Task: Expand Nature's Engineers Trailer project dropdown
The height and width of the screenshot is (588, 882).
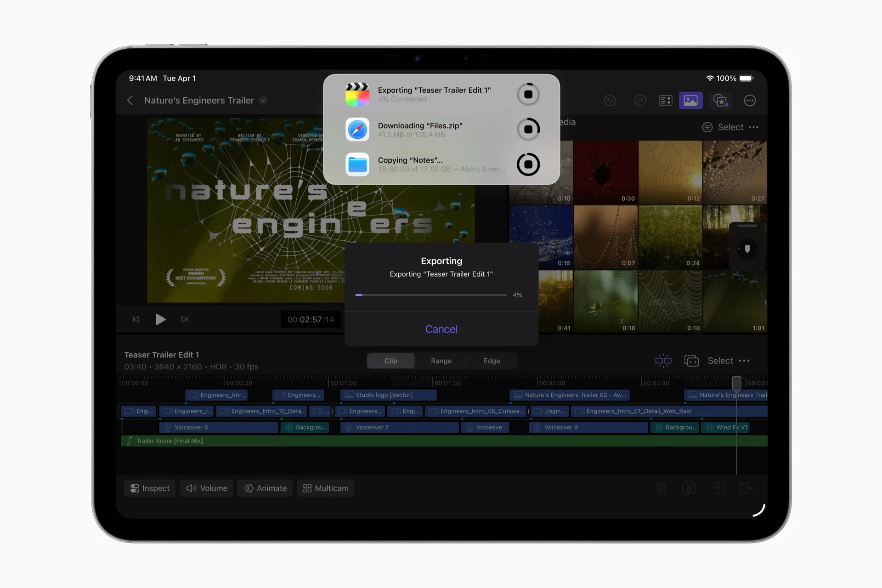Action: pyautogui.click(x=263, y=100)
